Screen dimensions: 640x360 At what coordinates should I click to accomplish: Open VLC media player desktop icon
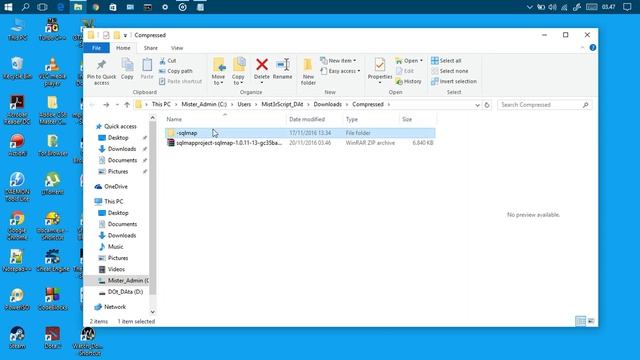pyautogui.click(x=52, y=72)
